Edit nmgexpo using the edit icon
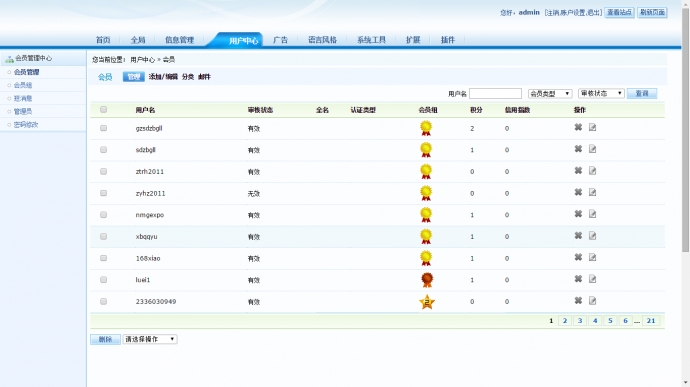The height and width of the screenshot is (387, 690). (x=592, y=214)
